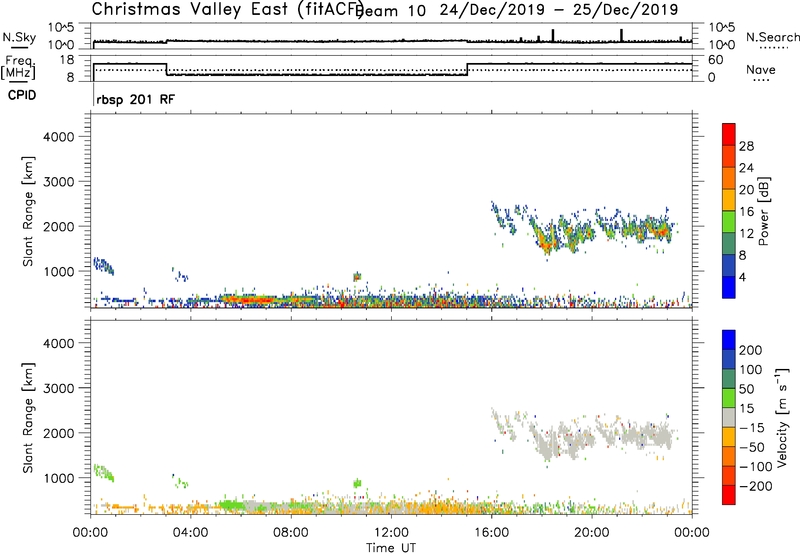Click the '50' tick label on the velocity color bar
This screenshot has height=554, width=800.
[746, 389]
